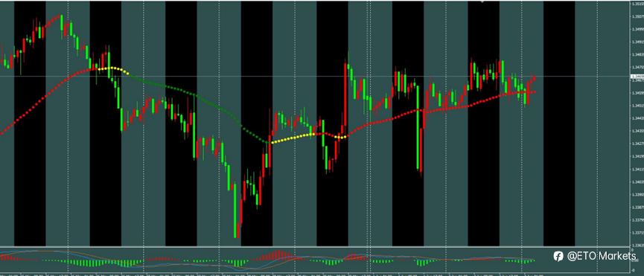
Task: Click the MACD histogram's tallest red bars
Action: pyautogui.click(x=279, y=255)
